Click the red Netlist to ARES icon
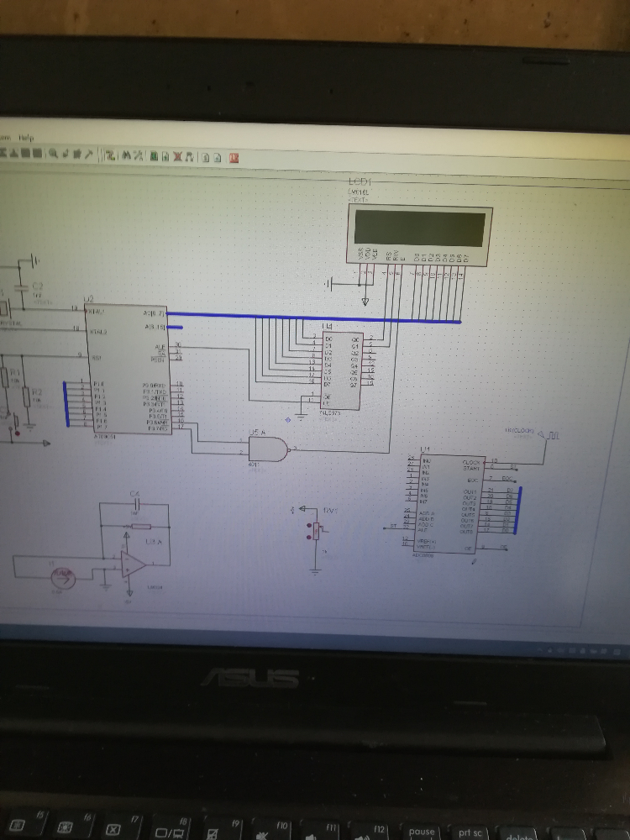Image resolution: width=630 pixels, height=840 pixels. [234, 158]
